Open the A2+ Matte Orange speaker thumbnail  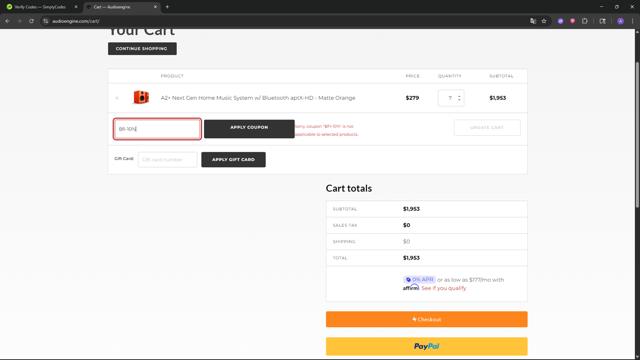point(141,98)
